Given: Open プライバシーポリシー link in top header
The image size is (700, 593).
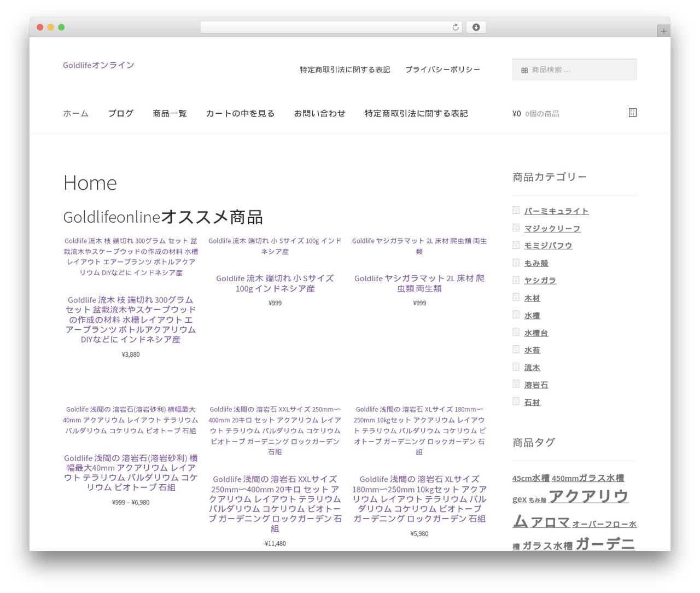Looking at the screenshot, I should click(442, 69).
